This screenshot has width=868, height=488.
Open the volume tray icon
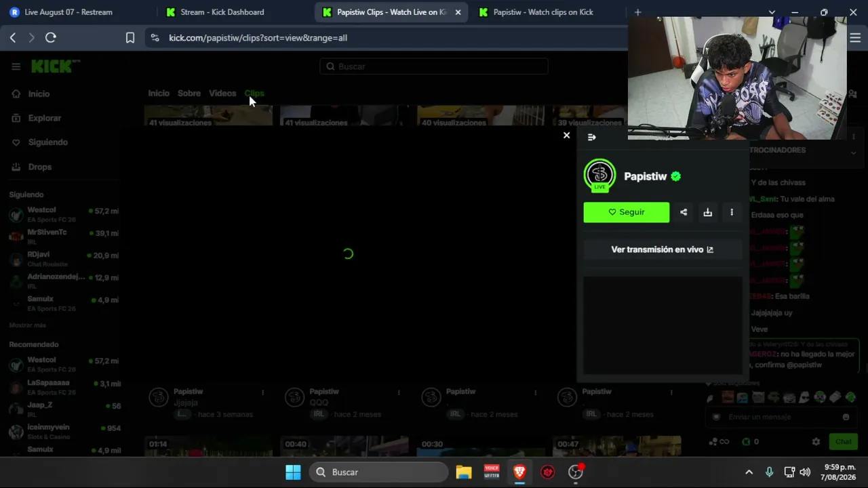point(805,472)
